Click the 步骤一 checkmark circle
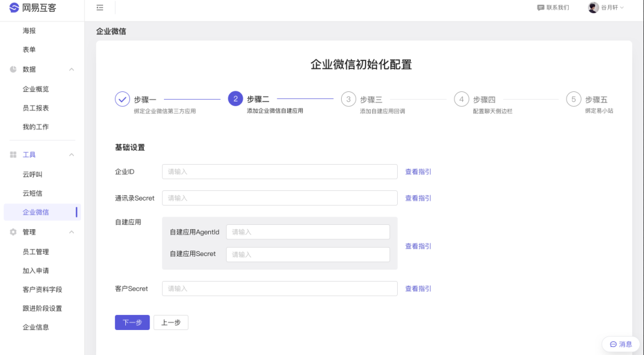 coord(122,99)
